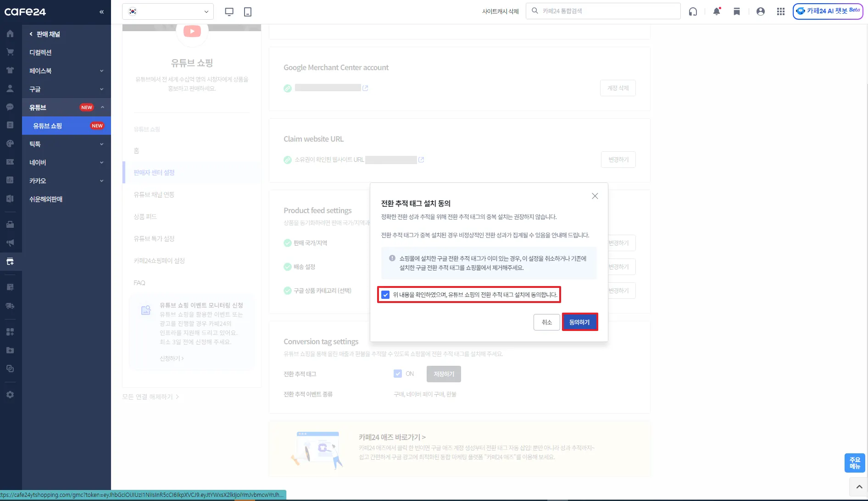Click the 동의하기 button

tap(579, 322)
